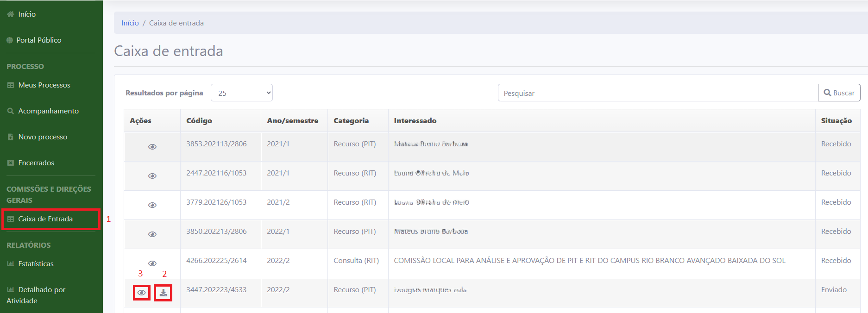Select Acompanhamento in the sidebar
The width and height of the screenshot is (868, 313).
point(48,111)
